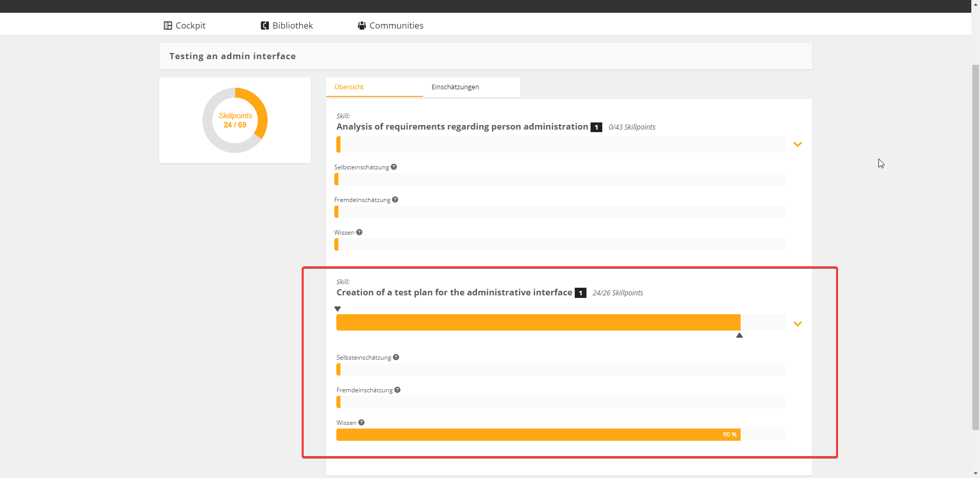Image resolution: width=980 pixels, height=478 pixels.
Task: Switch to the Übersicht tab
Action: pos(349,87)
